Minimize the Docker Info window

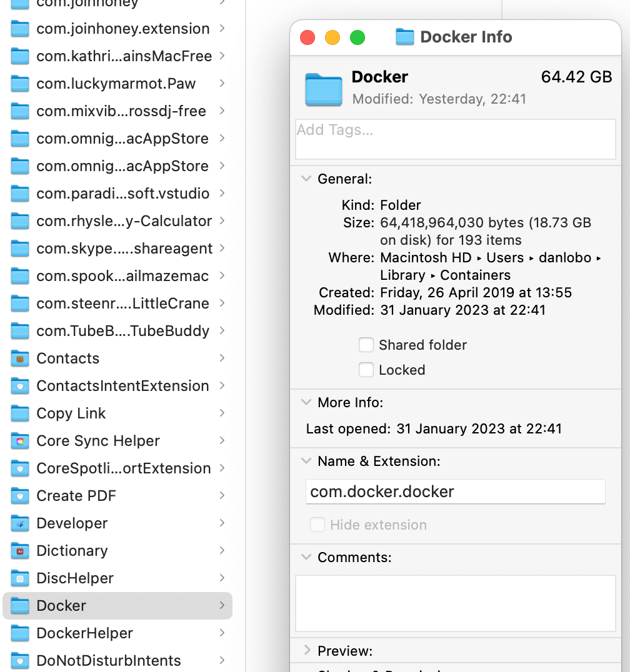click(332, 37)
